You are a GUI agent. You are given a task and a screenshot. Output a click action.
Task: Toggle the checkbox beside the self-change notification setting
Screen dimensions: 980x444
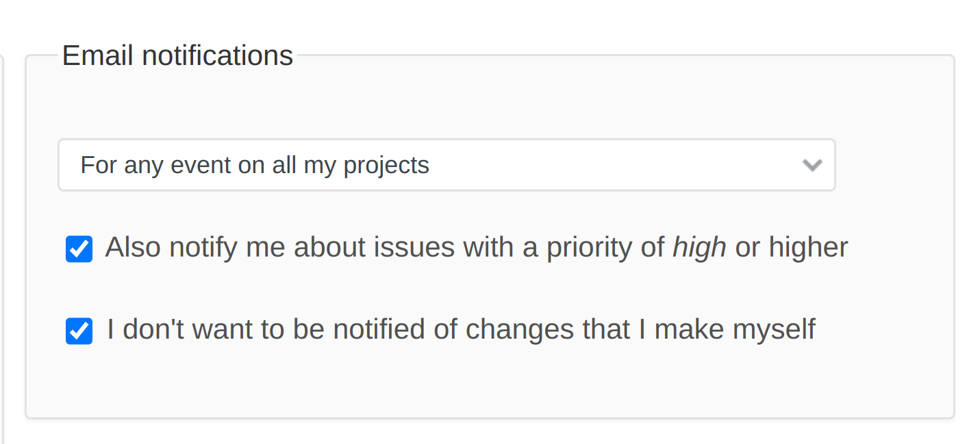(x=79, y=331)
